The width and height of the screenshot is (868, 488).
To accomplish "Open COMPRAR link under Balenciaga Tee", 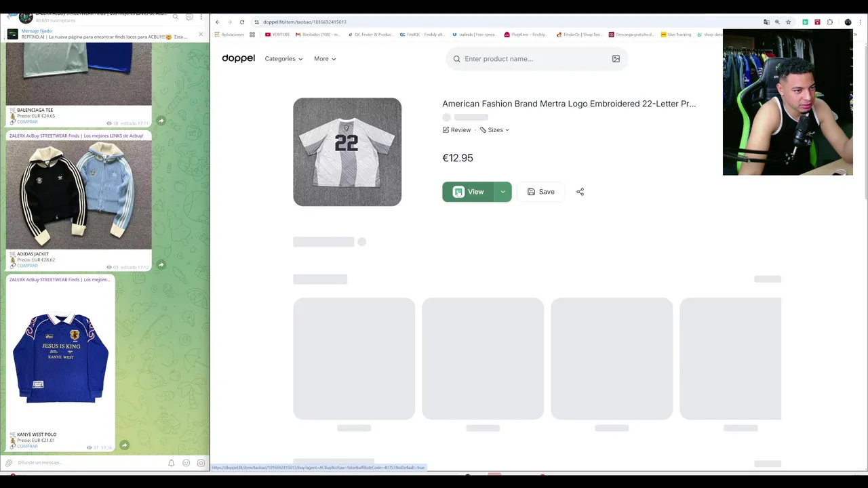I will coord(27,122).
